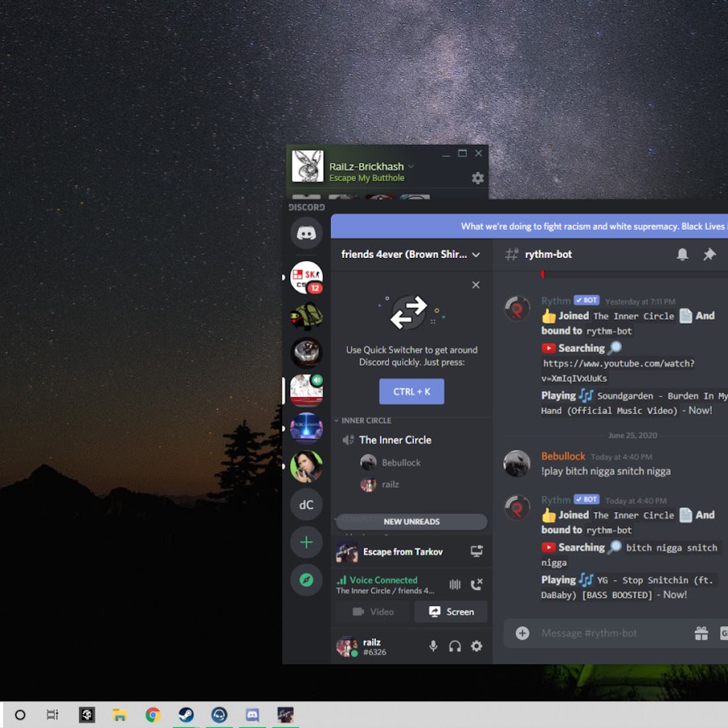Screen dimensions: 728x728
Task: Open Rythm bot avatar from yesterday's message
Action: pyautogui.click(x=517, y=308)
